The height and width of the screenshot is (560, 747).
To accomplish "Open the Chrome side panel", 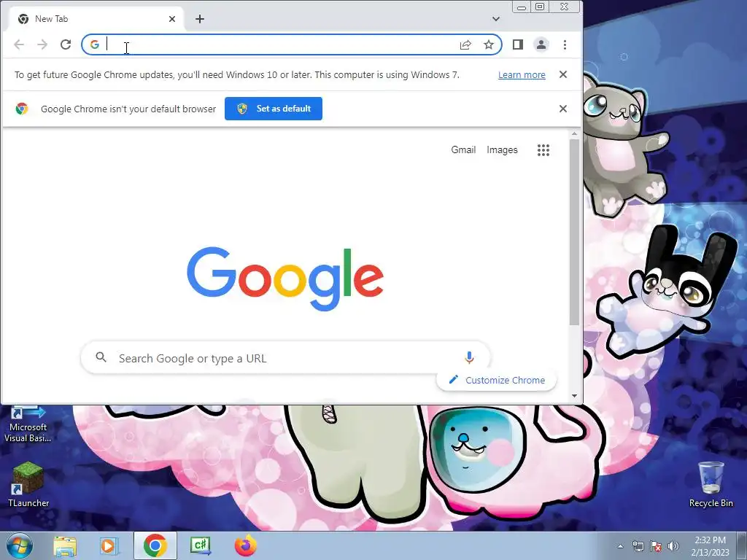I will click(x=518, y=44).
